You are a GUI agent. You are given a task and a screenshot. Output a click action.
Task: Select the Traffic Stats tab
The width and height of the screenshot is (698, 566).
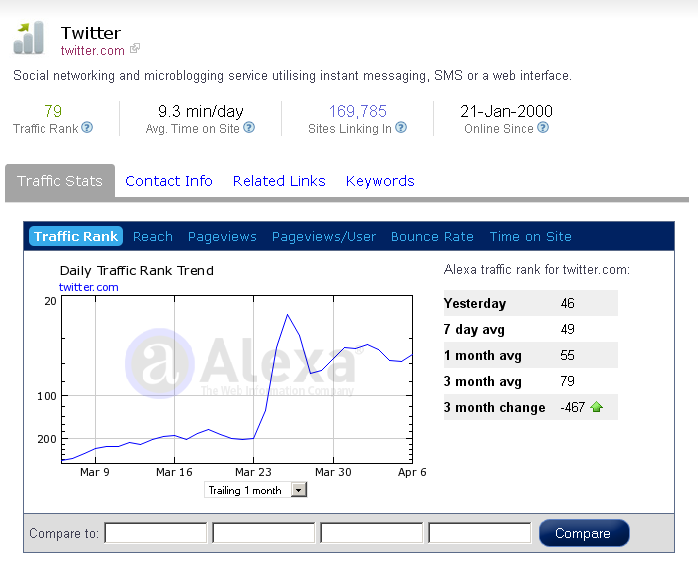click(x=60, y=181)
